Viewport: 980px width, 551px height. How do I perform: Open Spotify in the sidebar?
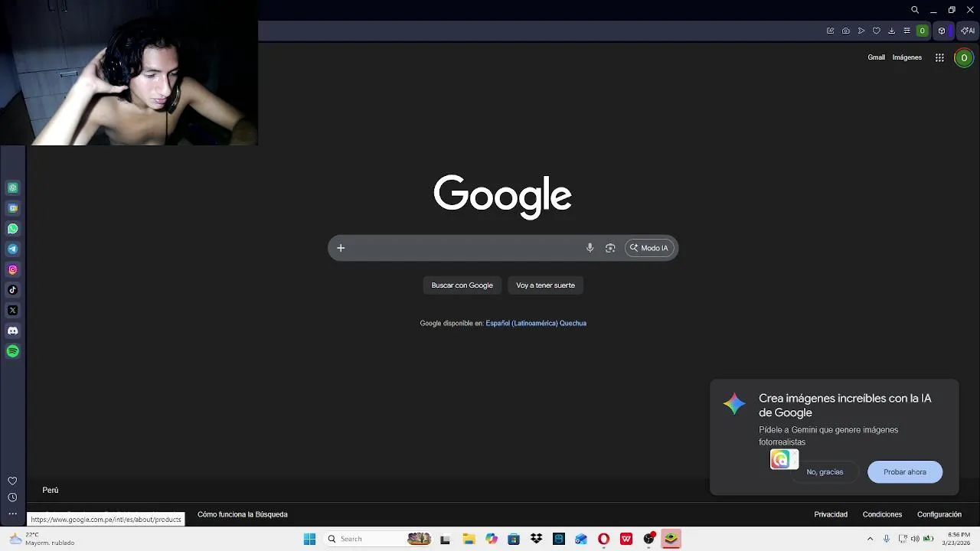[13, 351]
